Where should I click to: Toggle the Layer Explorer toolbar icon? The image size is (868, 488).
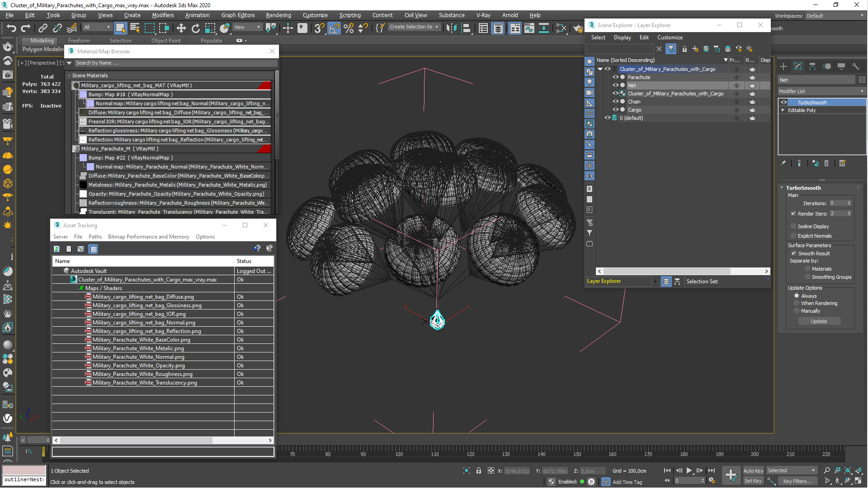click(498, 28)
